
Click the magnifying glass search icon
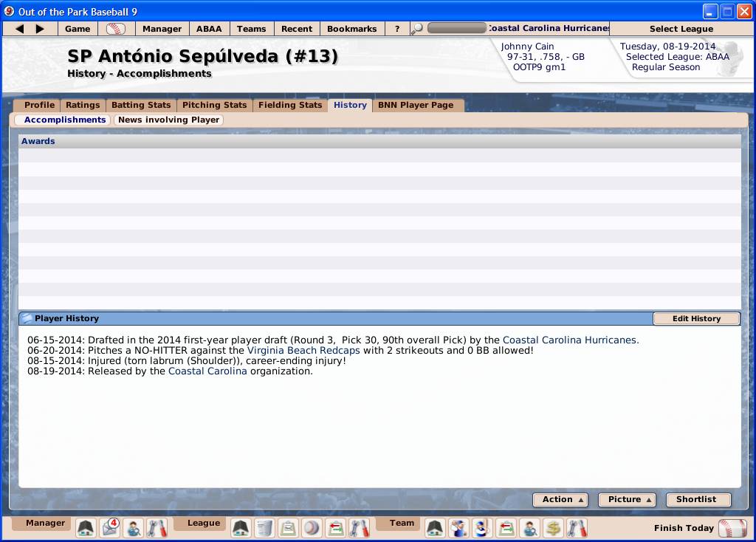point(416,29)
